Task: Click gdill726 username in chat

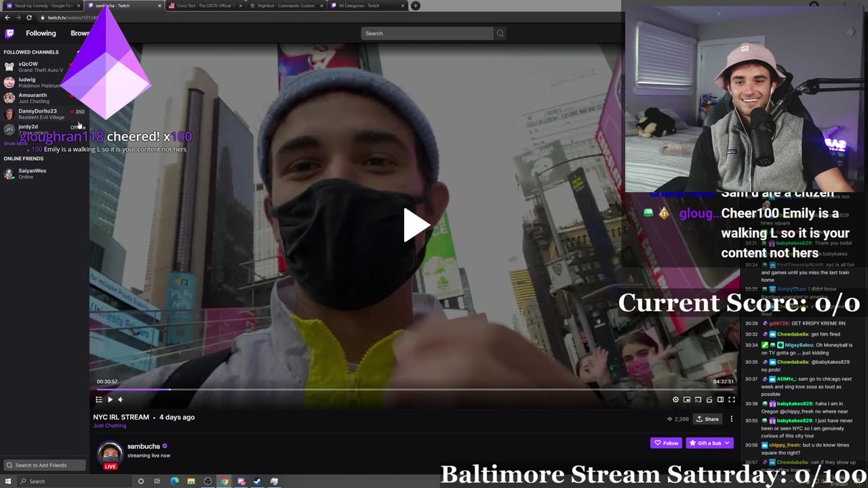Action: click(x=778, y=323)
